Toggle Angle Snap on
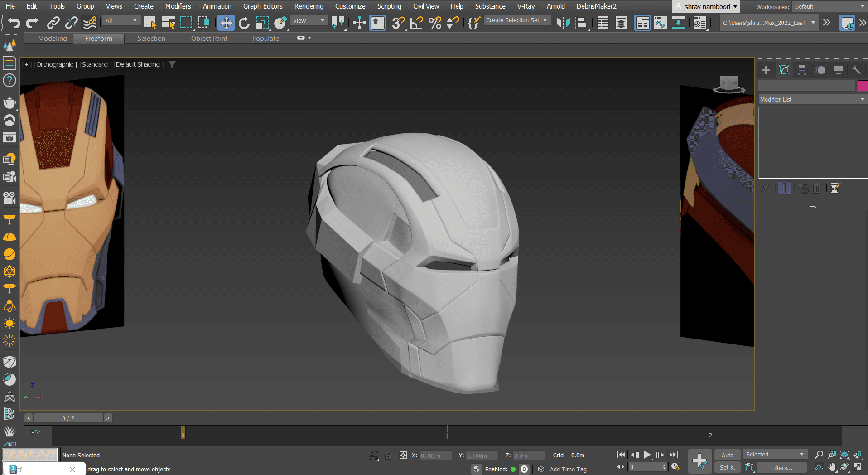 coord(416,23)
